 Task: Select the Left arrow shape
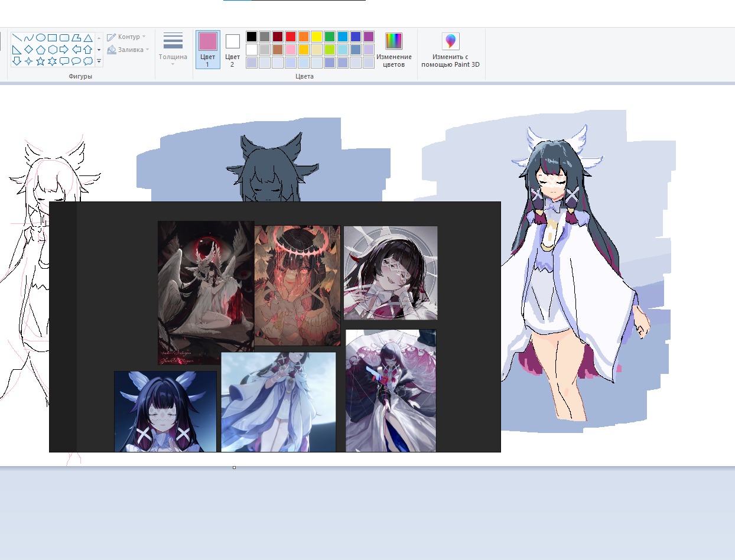tap(76, 49)
